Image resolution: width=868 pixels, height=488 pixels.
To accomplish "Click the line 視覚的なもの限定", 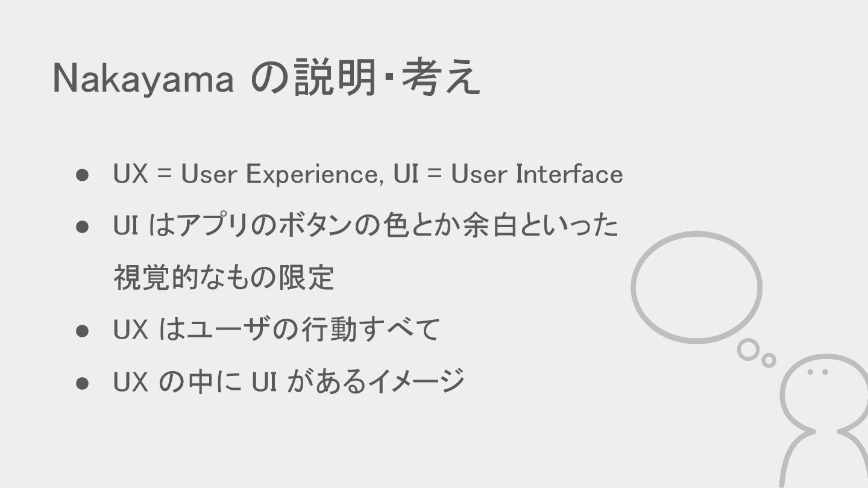I will [224, 278].
